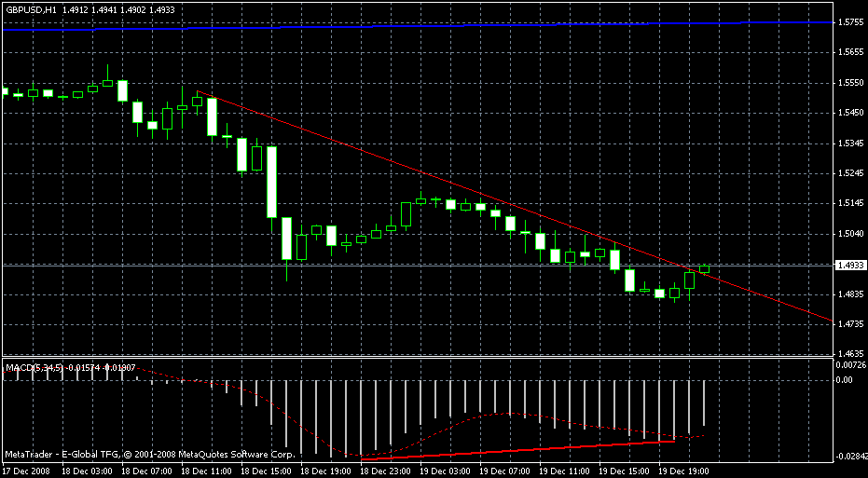The image size is (868, 478).
Task: Click the blue moving average line
Action: click(418, 25)
